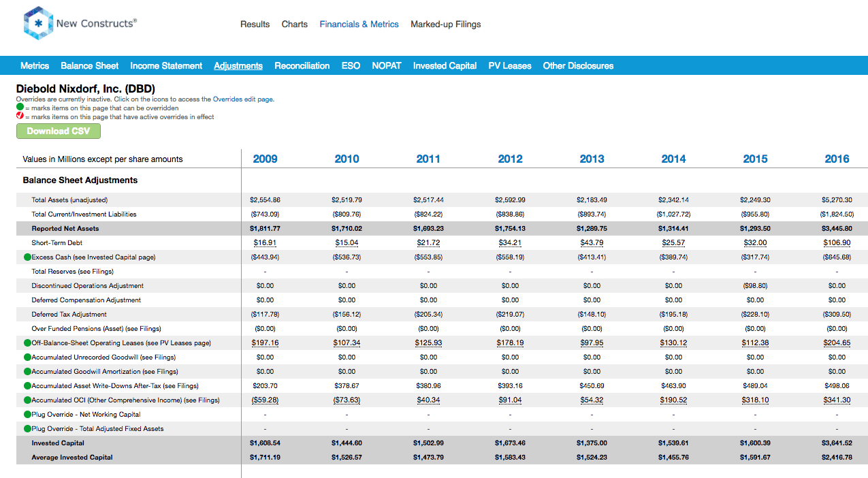The height and width of the screenshot is (478, 868).
Task: Click green icon beside Off-Balance-Sheet Operating Leases
Action: (27, 343)
